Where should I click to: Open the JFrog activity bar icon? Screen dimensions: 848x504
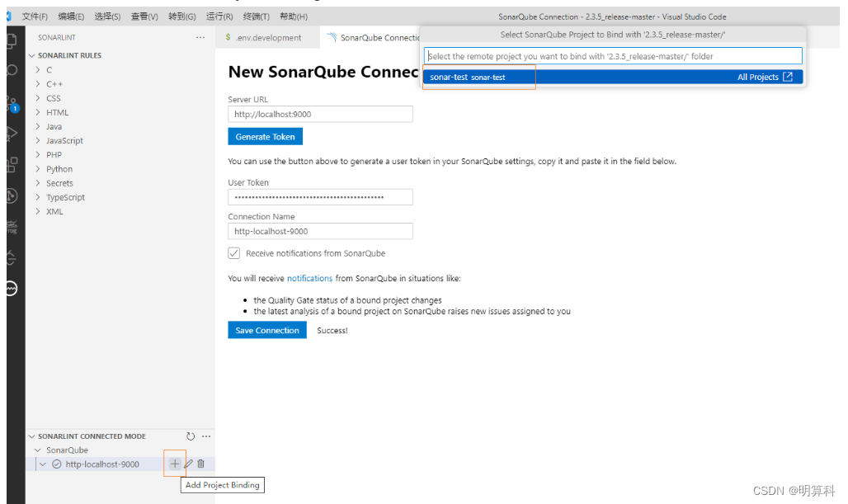12,227
